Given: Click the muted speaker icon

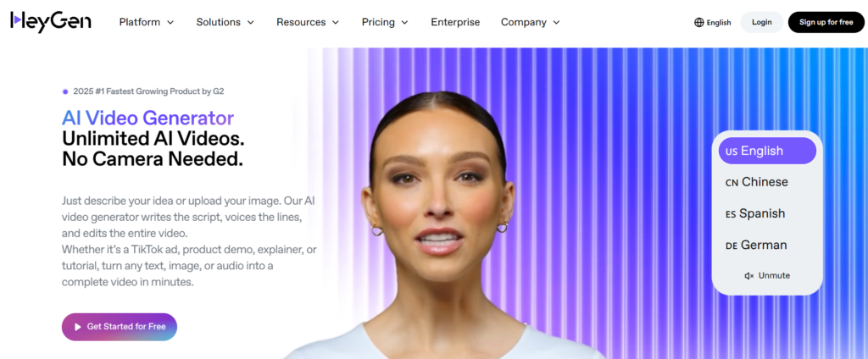Looking at the screenshot, I should pos(749,275).
